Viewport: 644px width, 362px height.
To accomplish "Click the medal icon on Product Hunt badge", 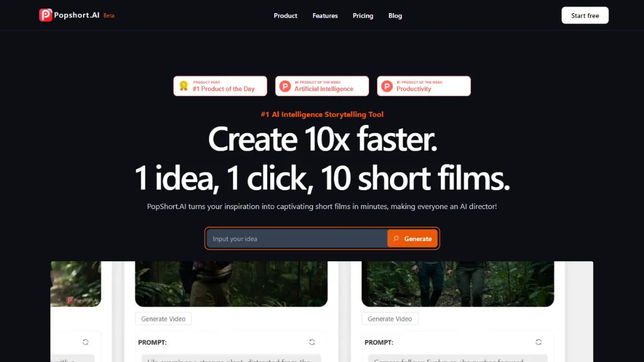I will [x=184, y=86].
